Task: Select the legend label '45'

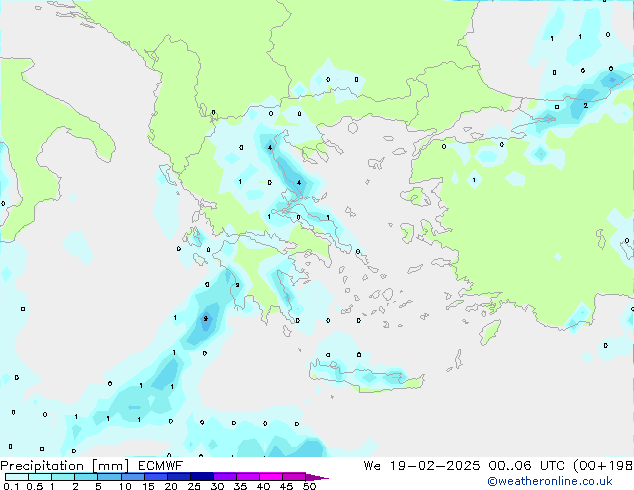Action: pyautogui.click(x=286, y=486)
